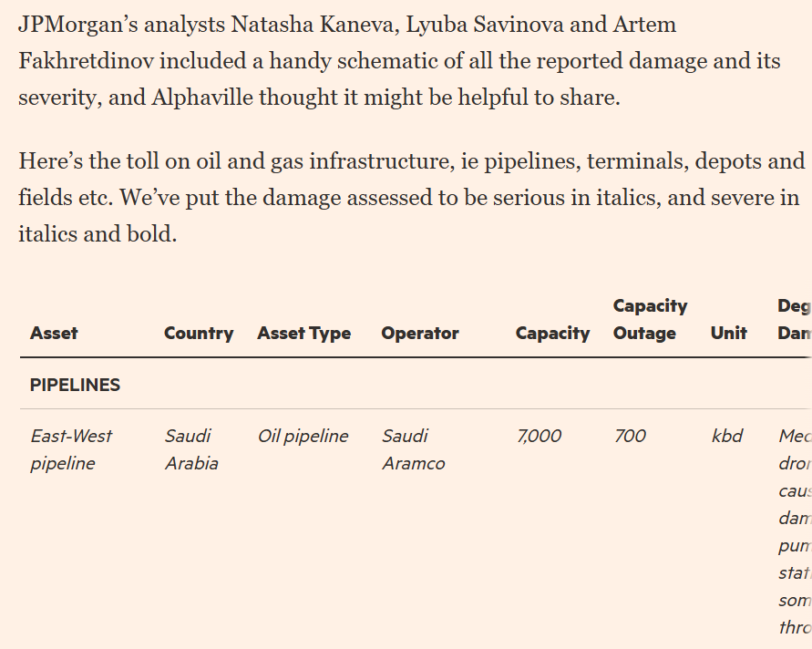Click the Oil pipeline asset type cell
Screen dimensions: 812x649
click(x=303, y=437)
